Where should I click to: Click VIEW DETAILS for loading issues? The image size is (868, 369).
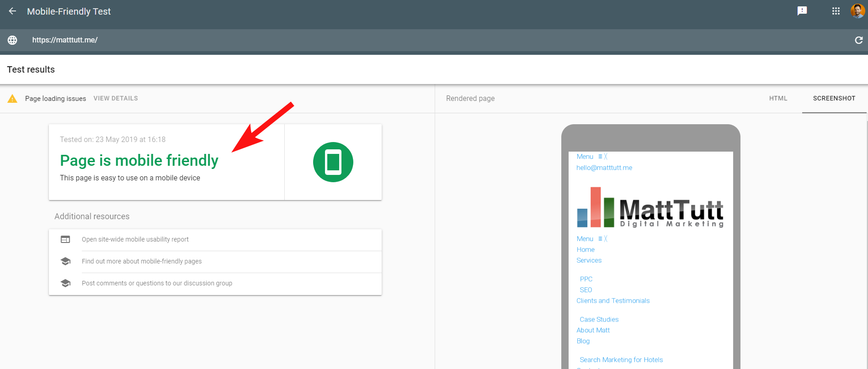click(116, 98)
